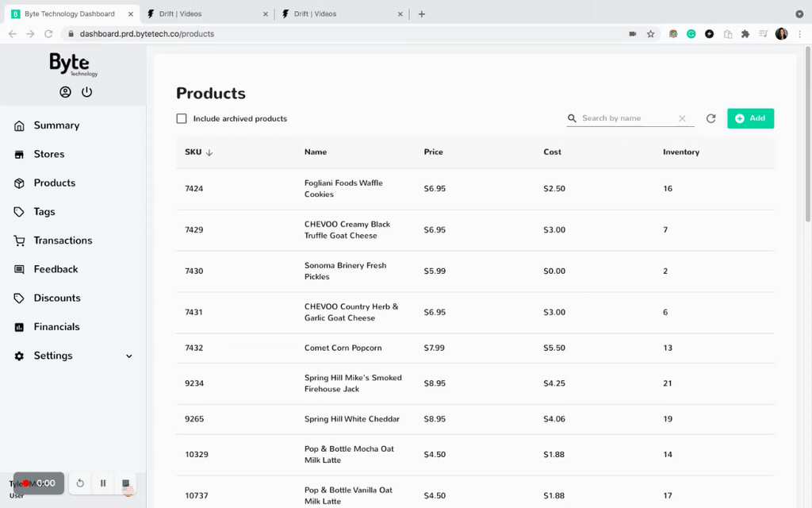Click the Stores storefront icon

coord(19,155)
